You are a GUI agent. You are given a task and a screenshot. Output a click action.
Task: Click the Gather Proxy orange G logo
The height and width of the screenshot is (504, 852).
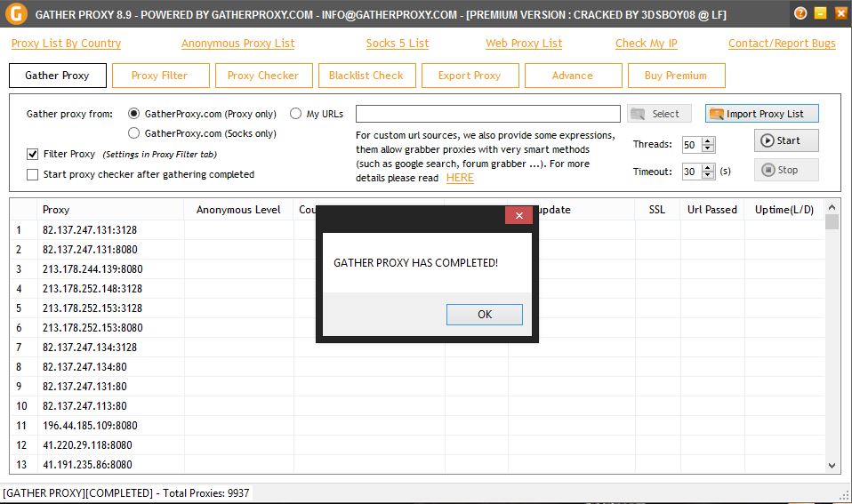click(15, 14)
